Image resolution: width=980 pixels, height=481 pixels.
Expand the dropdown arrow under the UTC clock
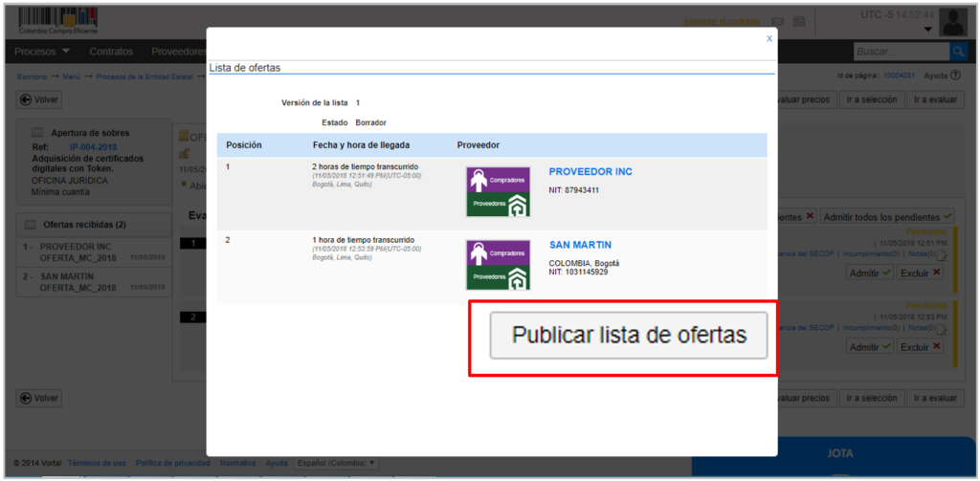click(x=927, y=30)
